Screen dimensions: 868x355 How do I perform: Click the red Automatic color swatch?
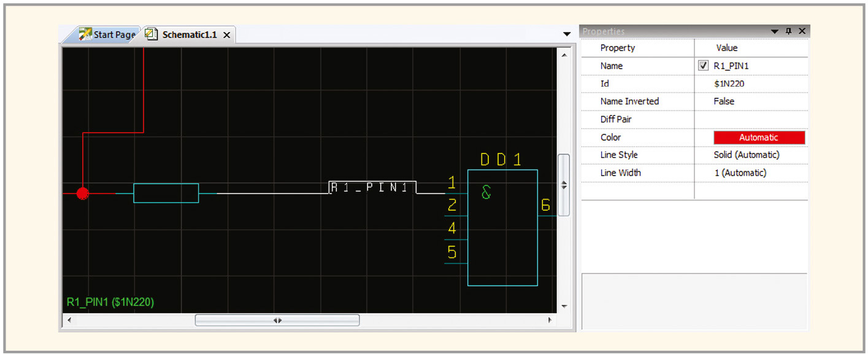759,138
